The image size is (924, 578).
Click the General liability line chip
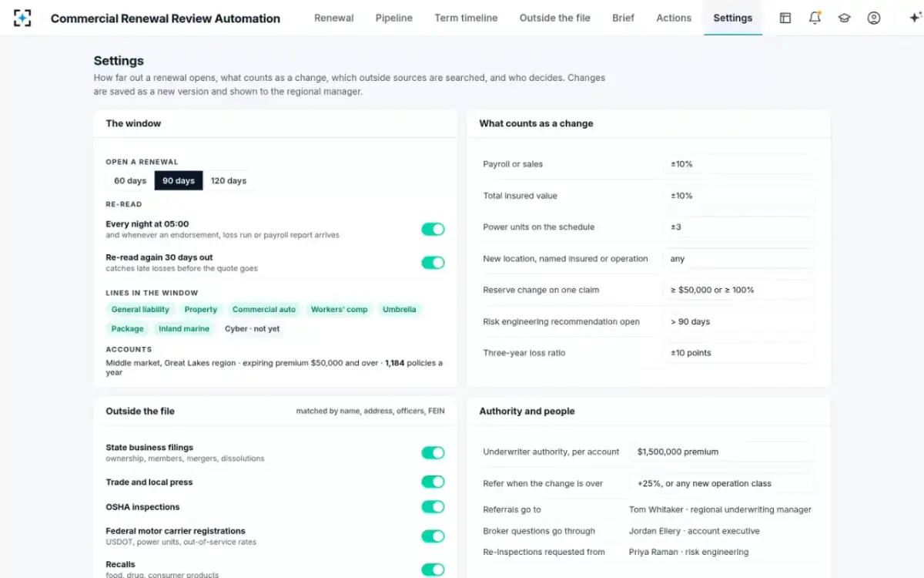coord(140,309)
